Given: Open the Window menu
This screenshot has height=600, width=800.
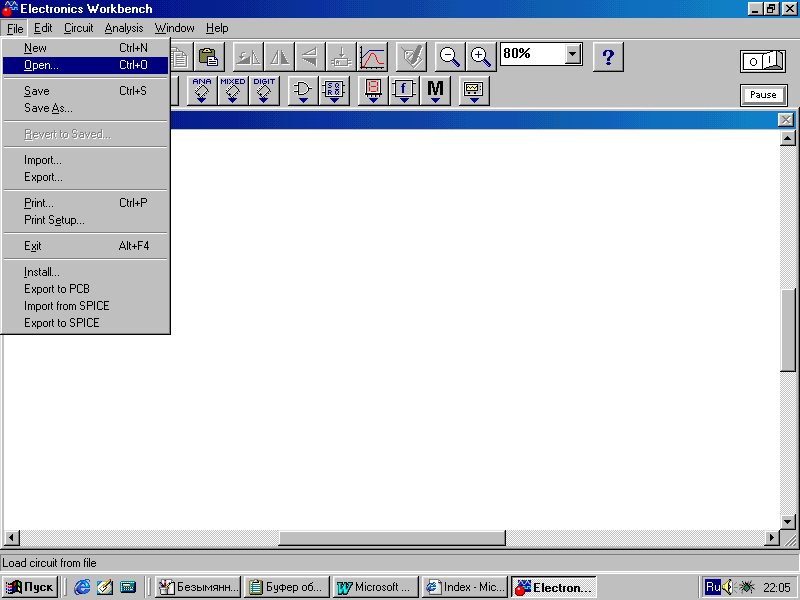Looking at the screenshot, I should tap(174, 28).
